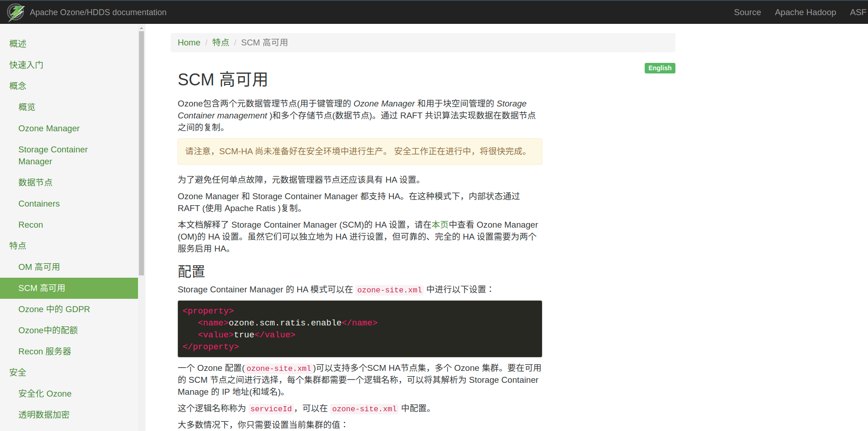
Task: Open Storage Container Manager sidebar page
Action: (x=53, y=155)
